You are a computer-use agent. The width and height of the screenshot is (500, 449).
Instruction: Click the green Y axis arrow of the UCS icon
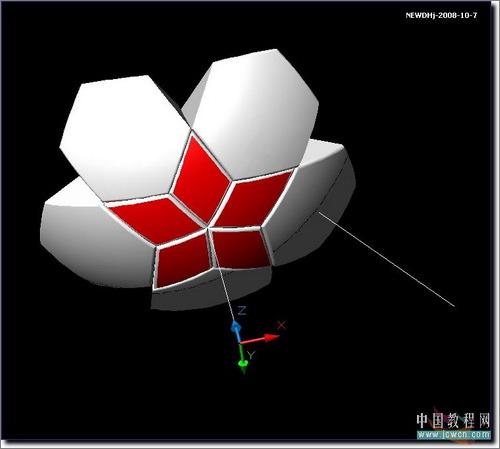pyautogui.click(x=242, y=358)
